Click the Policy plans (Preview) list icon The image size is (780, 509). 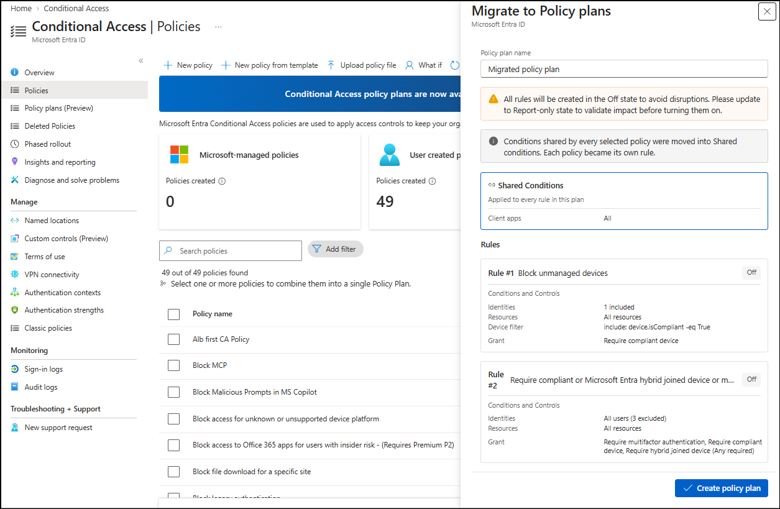point(14,108)
